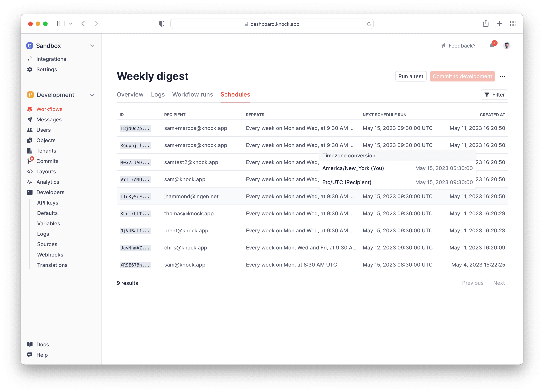Click the sam+marcos@knock.app recipient row
Screen dimensions: 544x392
[x=196, y=128]
